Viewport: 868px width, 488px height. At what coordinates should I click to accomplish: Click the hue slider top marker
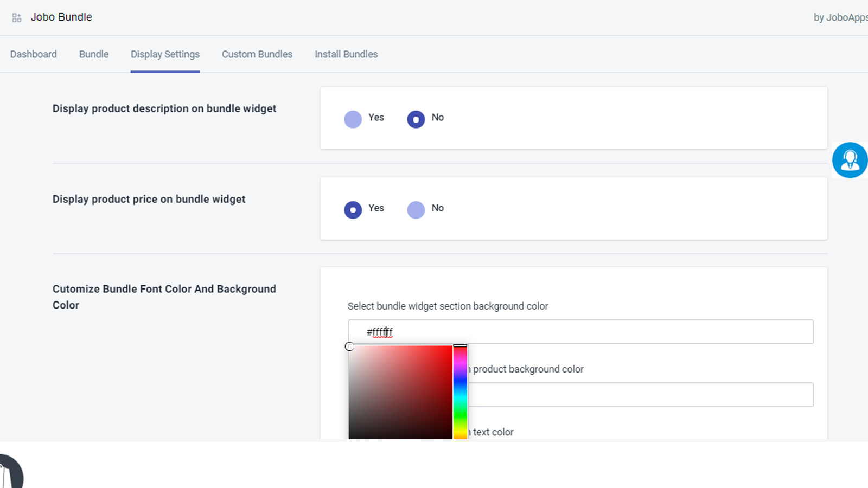(x=460, y=345)
